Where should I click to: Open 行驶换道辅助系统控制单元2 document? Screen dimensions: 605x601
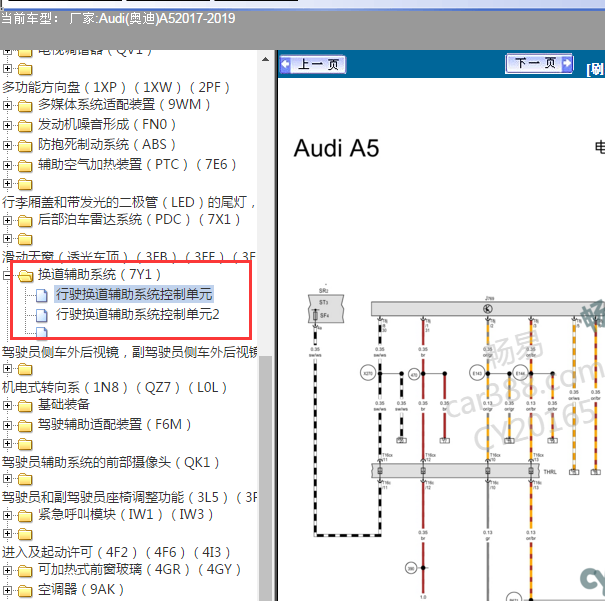[x=137, y=314]
